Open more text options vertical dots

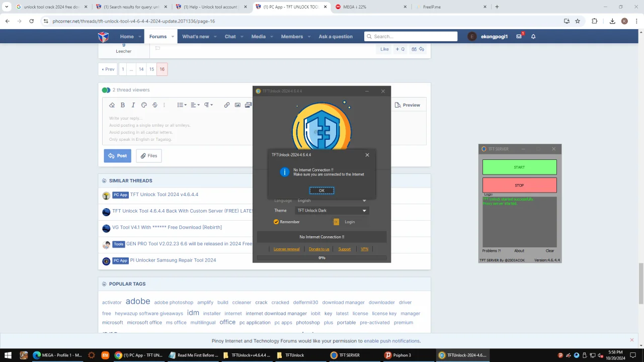click(164, 105)
